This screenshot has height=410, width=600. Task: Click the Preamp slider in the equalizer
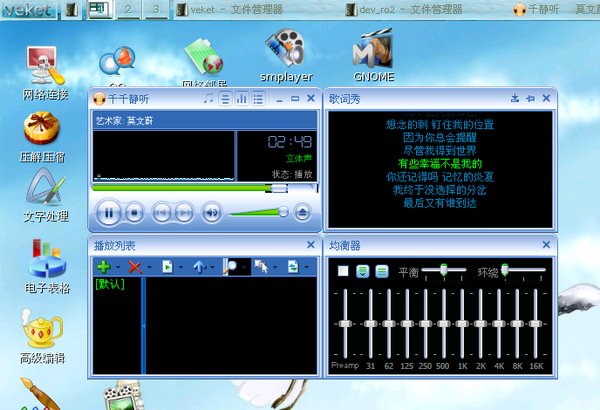343,325
